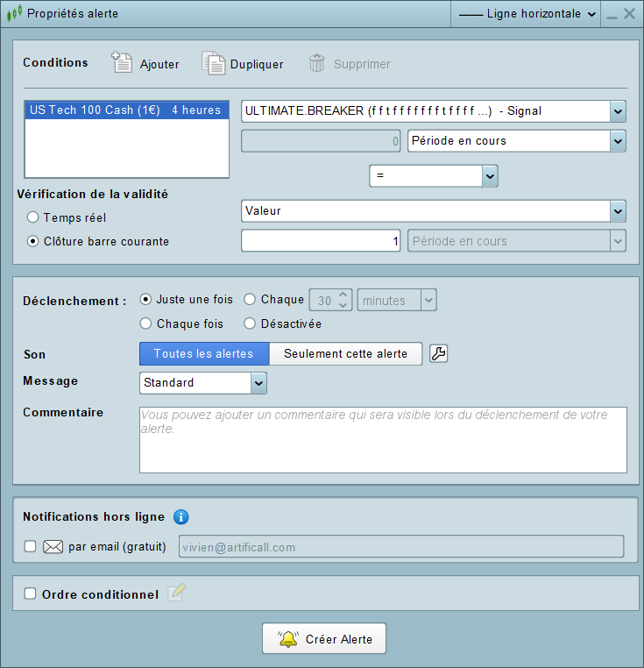The width and height of the screenshot is (644, 668).
Task: Select Clôture barre courante option
Action: click(x=32, y=241)
